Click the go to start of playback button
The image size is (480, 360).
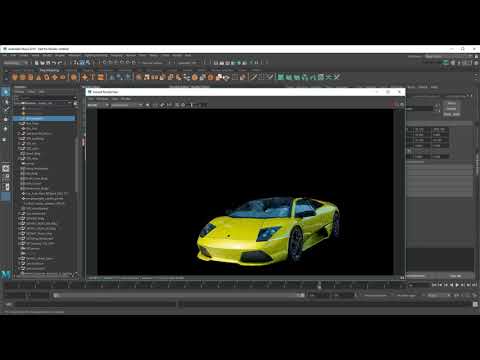coord(434,285)
